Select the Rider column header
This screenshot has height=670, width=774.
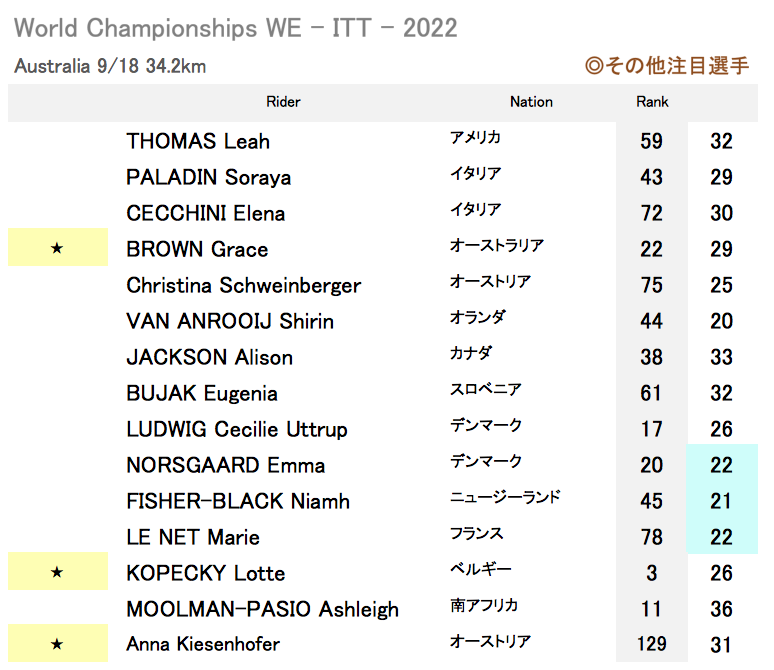point(283,102)
